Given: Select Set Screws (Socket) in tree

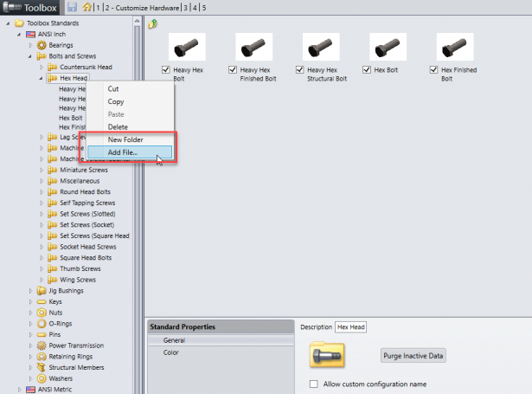Looking at the screenshot, I should click(x=87, y=225).
